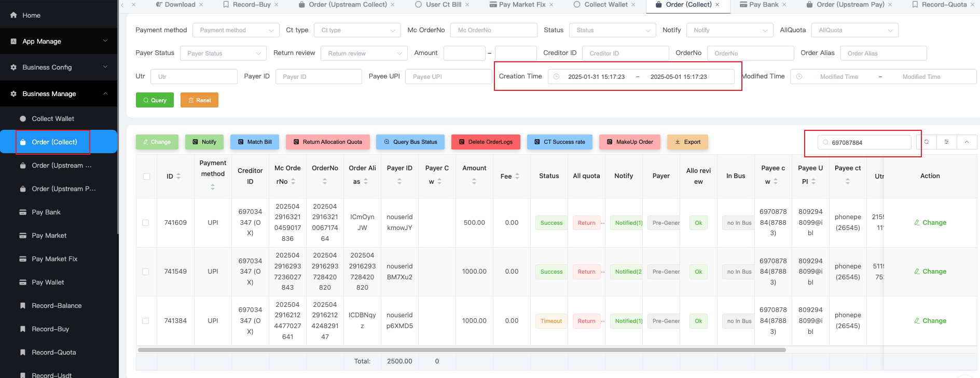Click the refresh table icon
This screenshot has height=378, width=980.
point(926,142)
